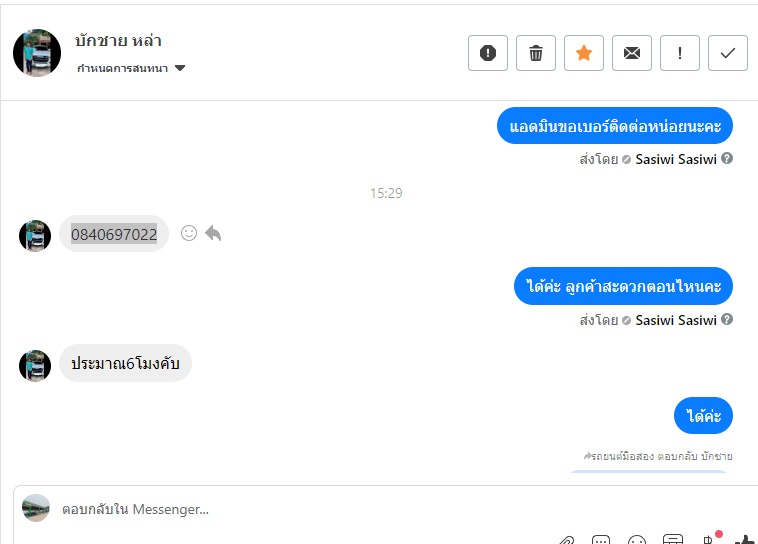
Task: Open help icon beside second Sasiwi Sasiwi
Action: pos(727,319)
